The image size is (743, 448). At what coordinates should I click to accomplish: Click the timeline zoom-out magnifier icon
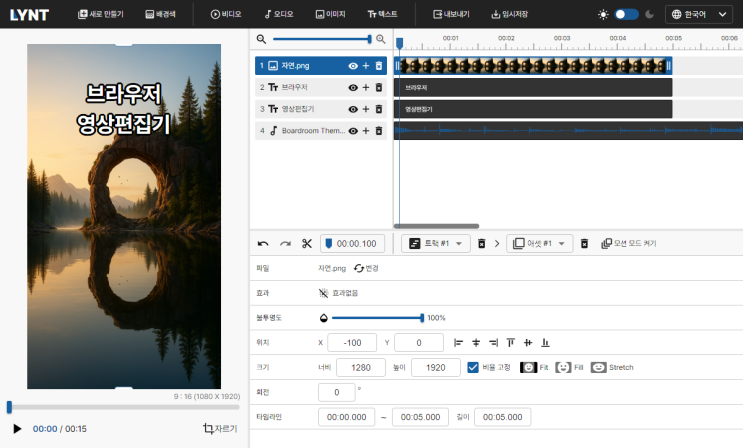261,39
